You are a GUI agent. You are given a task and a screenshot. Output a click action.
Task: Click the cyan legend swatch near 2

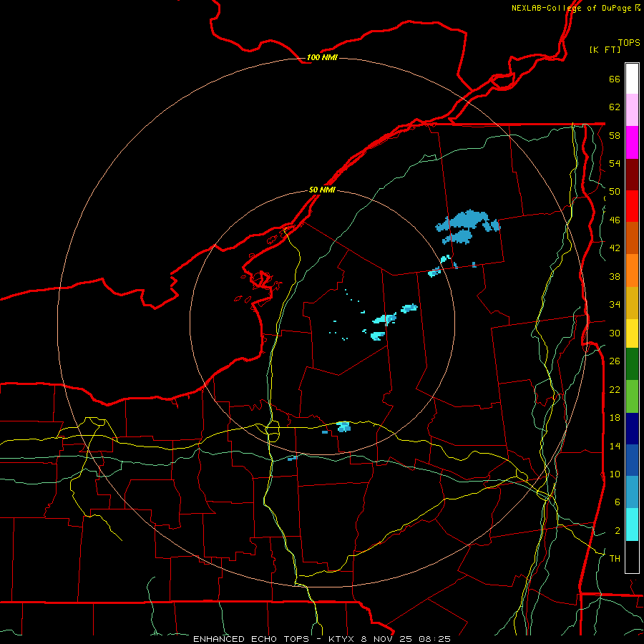click(632, 525)
